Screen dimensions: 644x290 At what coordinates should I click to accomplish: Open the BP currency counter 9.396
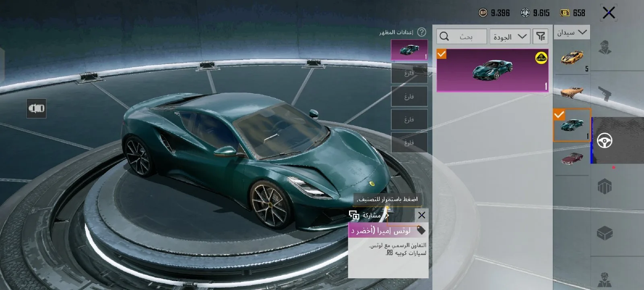click(x=494, y=13)
